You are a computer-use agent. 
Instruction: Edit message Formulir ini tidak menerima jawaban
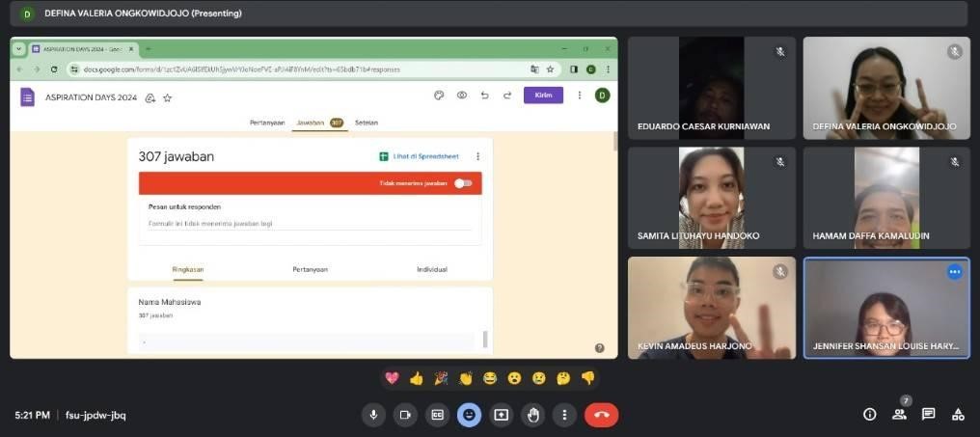click(x=310, y=223)
